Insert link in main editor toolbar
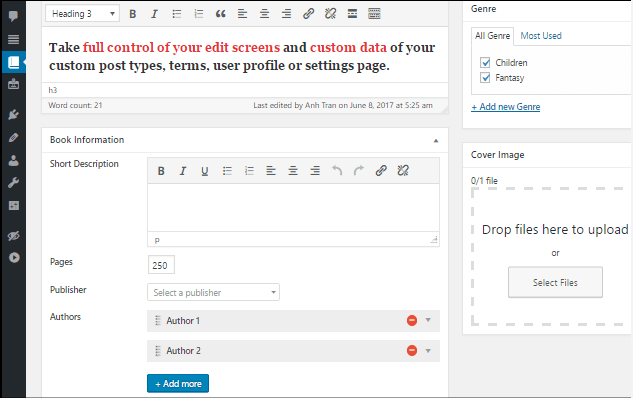The height and width of the screenshot is (398, 633). point(308,14)
